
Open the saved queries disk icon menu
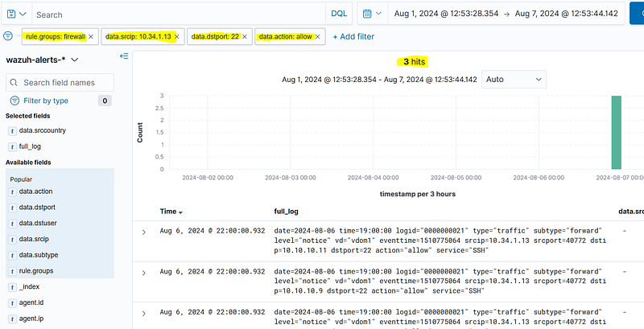point(16,14)
